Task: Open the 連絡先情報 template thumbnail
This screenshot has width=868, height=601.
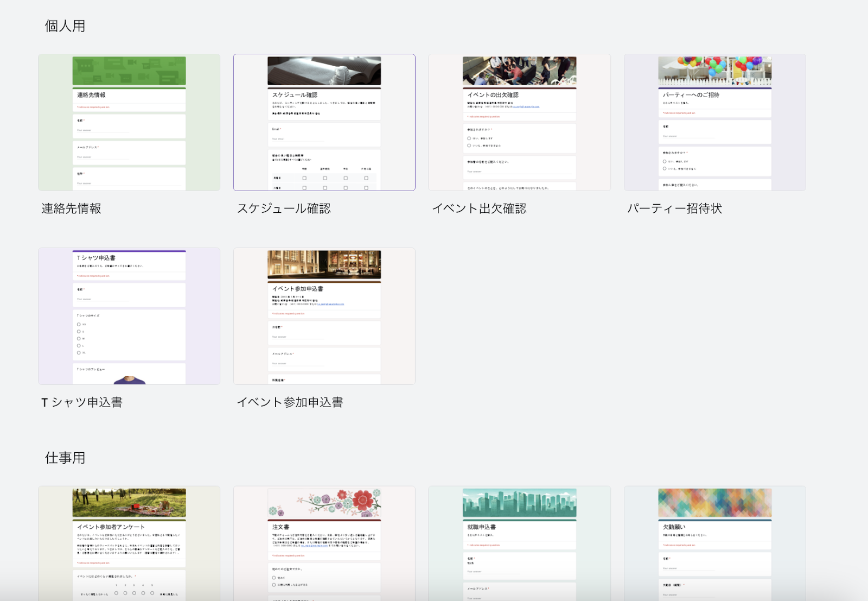Action: pyautogui.click(x=129, y=123)
